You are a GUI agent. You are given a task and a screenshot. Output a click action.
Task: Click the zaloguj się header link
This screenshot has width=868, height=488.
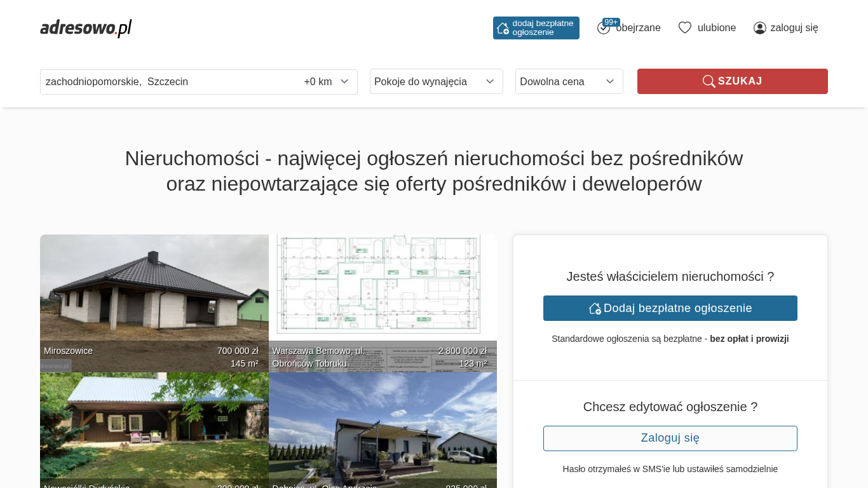[x=794, y=28]
